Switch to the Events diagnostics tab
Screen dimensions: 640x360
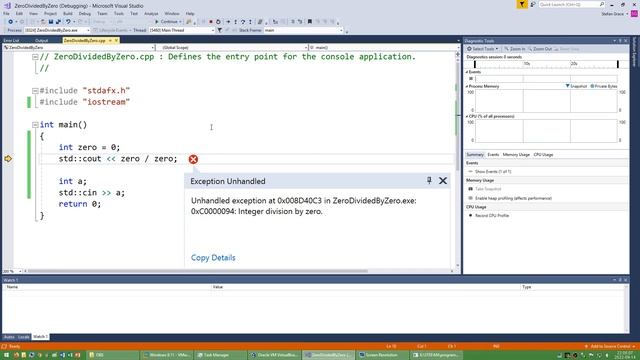pos(493,155)
